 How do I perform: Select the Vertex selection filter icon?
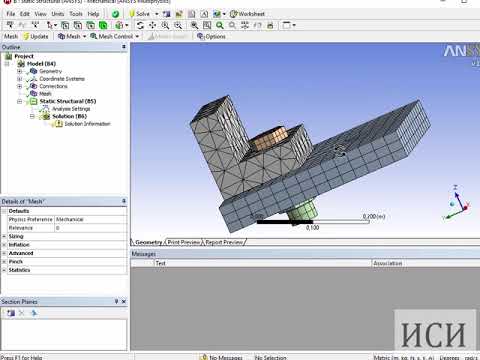(x=65, y=25)
